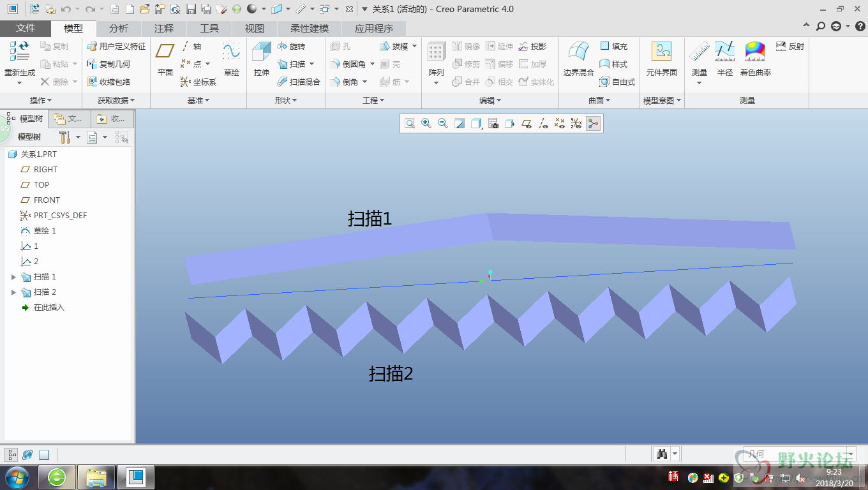868x490 pixels.
Task: Open model tree settings hammer icon
Action: pyautogui.click(x=64, y=137)
